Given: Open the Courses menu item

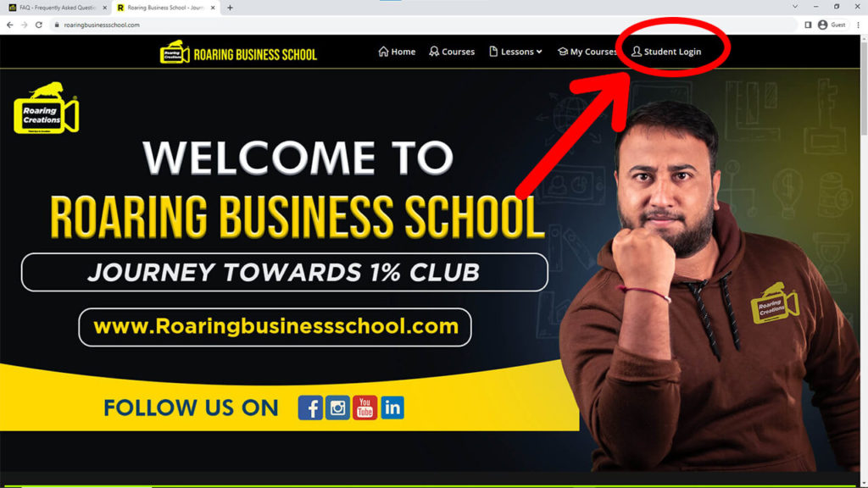Looking at the screenshot, I should point(452,52).
